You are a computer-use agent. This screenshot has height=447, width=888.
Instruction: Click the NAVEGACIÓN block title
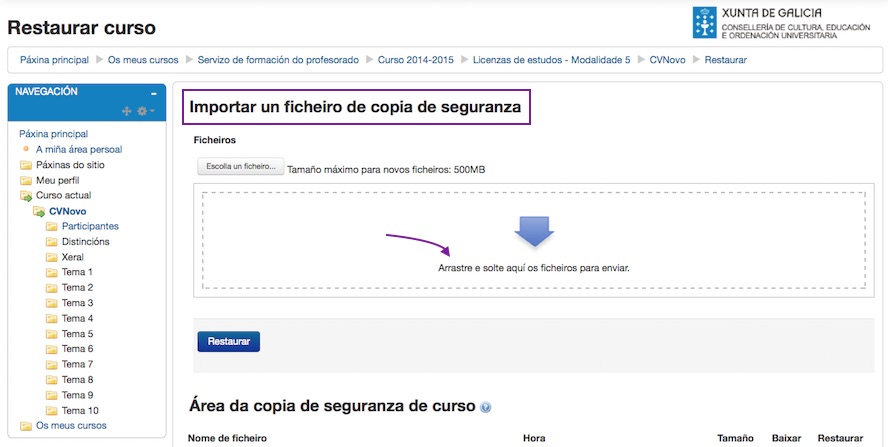point(46,91)
